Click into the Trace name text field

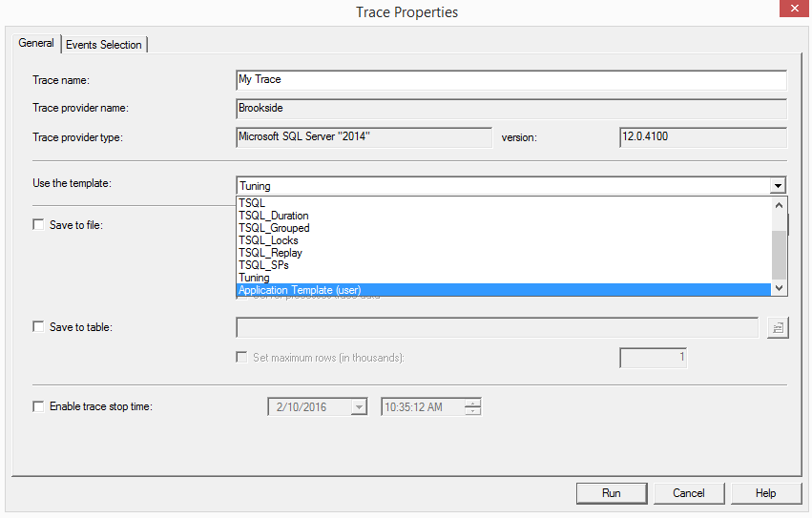click(x=510, y=80)
